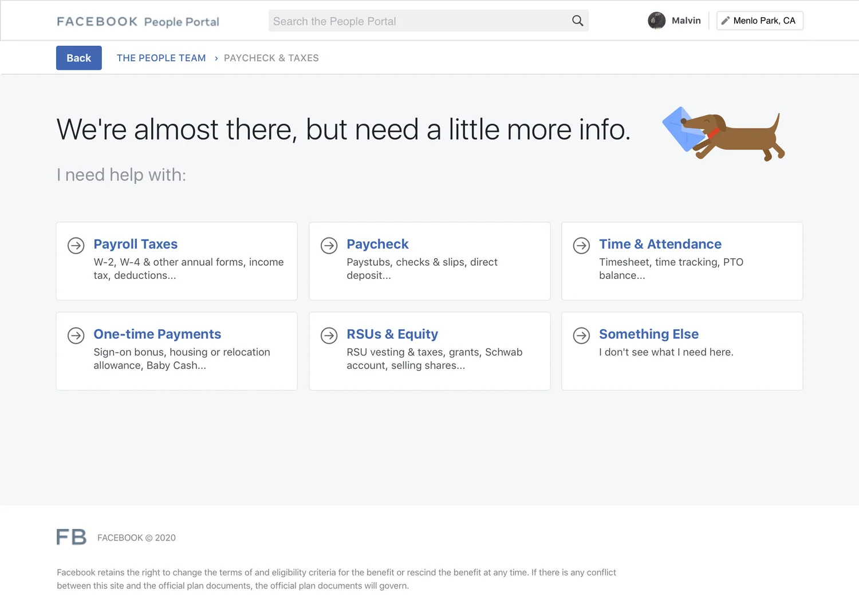Click the search magnifier icon

click(x=578, y=21)
